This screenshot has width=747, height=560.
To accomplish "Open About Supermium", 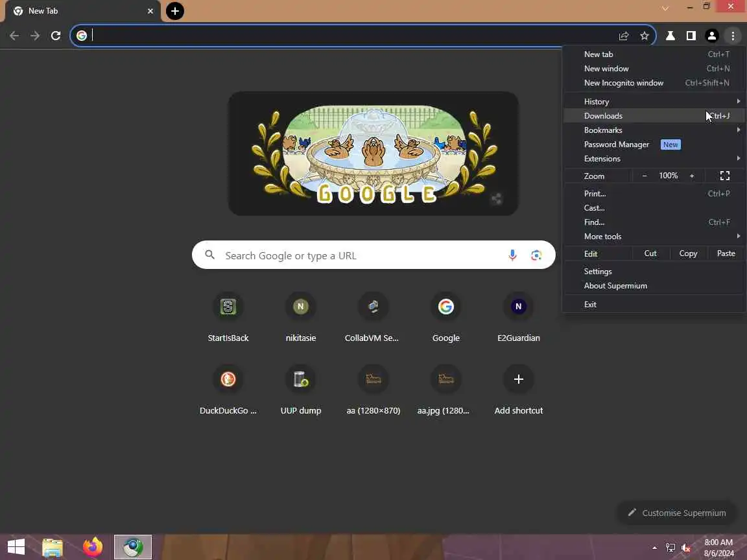I will [654, 286].
